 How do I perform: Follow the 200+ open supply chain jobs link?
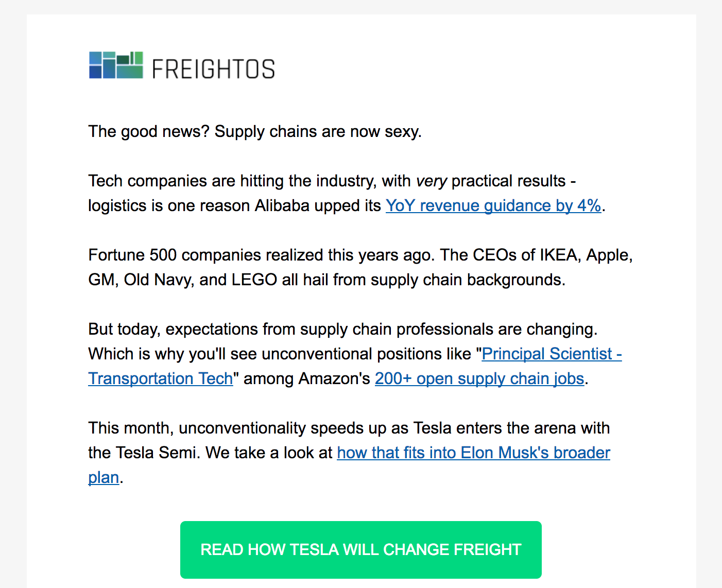click(x=479, y=378)
